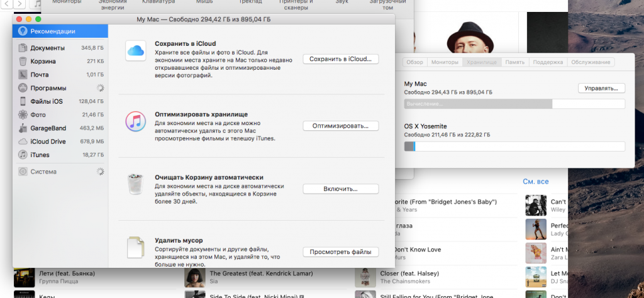The width and height of the screenshot is (644, 298).
Task: Open the Обслуживание tab
Action: coord(591,62)
